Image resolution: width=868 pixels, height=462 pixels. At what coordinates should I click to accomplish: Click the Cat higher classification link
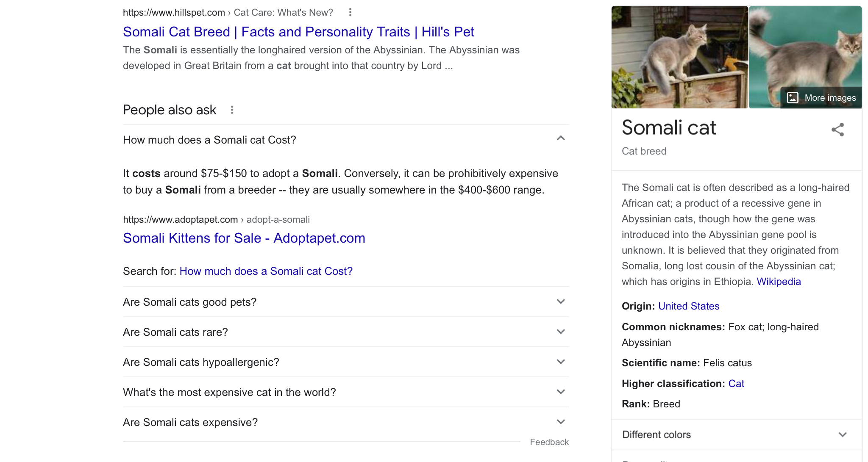pos(736,384)
